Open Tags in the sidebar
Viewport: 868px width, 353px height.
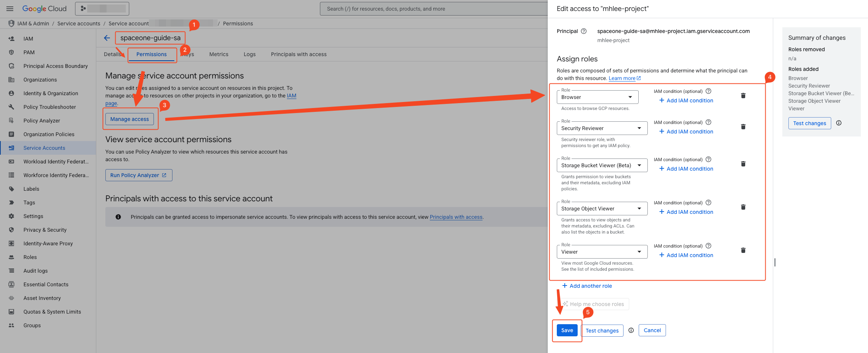point(48,202)
